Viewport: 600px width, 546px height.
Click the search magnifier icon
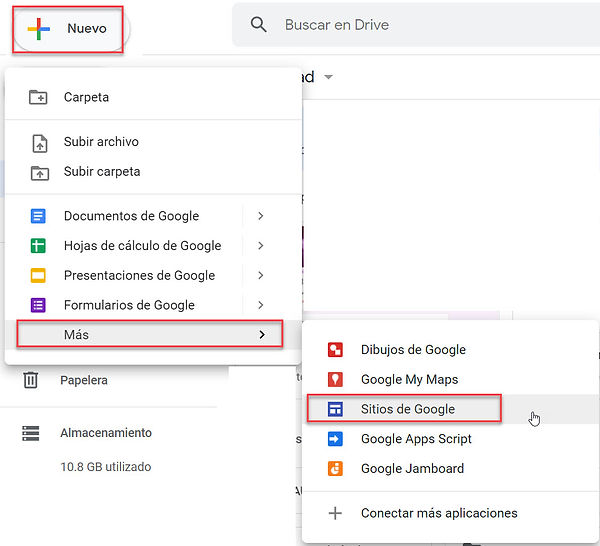pos(259,25)
